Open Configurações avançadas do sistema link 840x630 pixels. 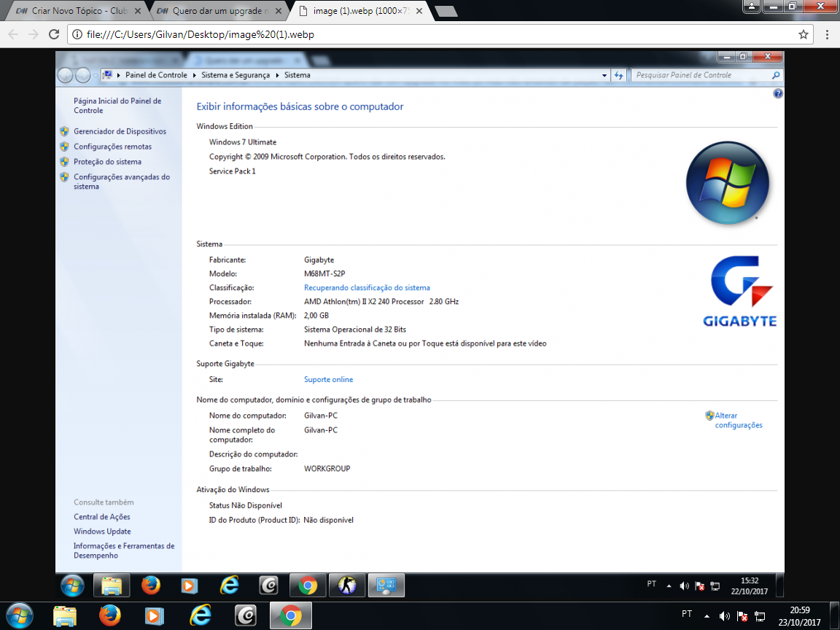[x=122, y=182]
